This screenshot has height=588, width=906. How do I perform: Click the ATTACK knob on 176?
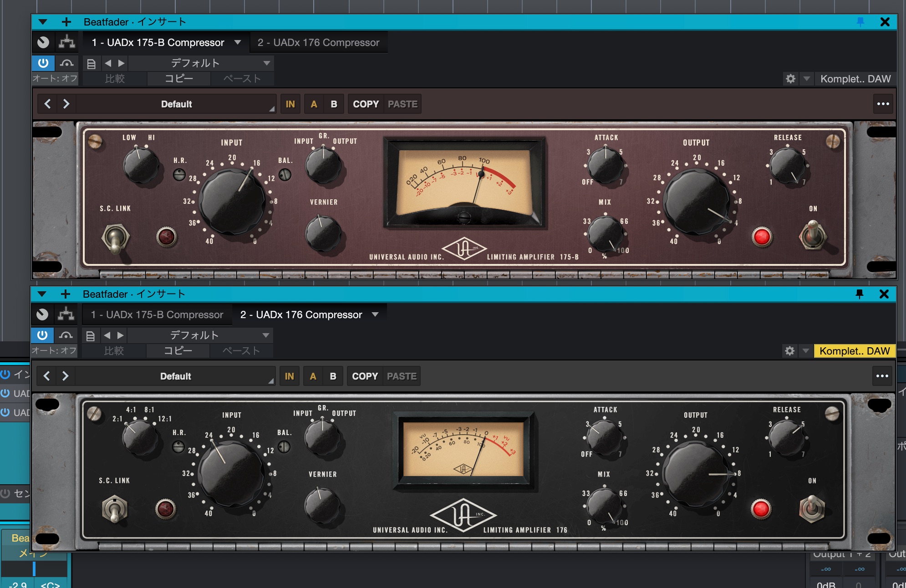point(604,437)
